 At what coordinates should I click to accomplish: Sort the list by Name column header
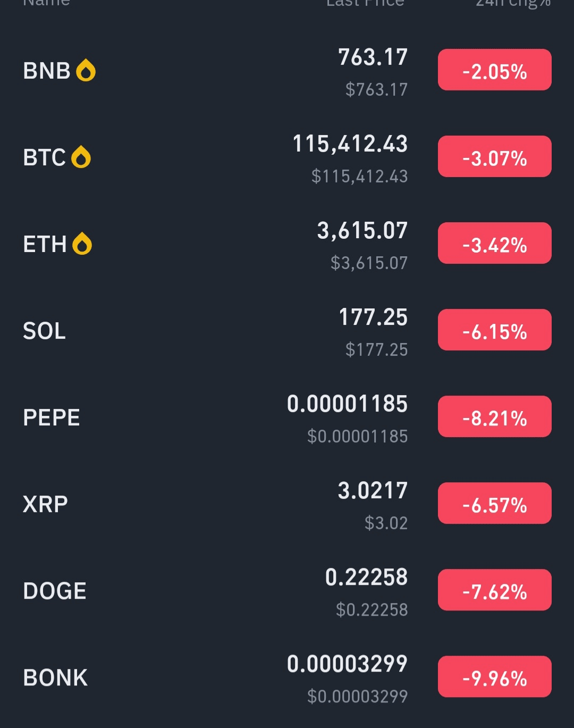[47, 3]
